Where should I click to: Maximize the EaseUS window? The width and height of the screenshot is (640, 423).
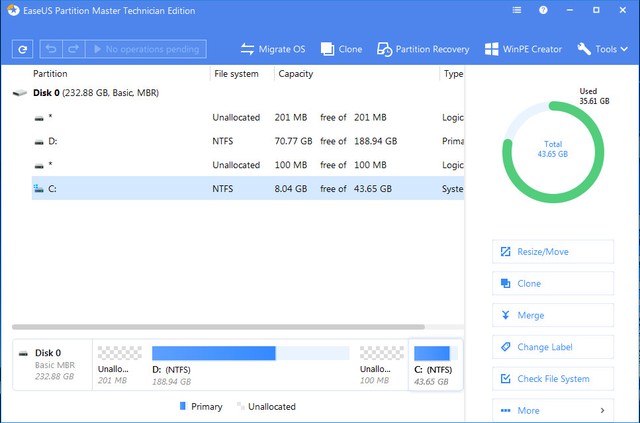[x=596, y=10]
